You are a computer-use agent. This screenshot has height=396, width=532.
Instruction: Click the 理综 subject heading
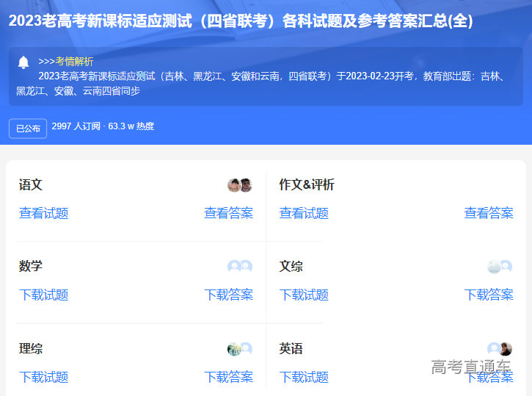coord(31,348)
